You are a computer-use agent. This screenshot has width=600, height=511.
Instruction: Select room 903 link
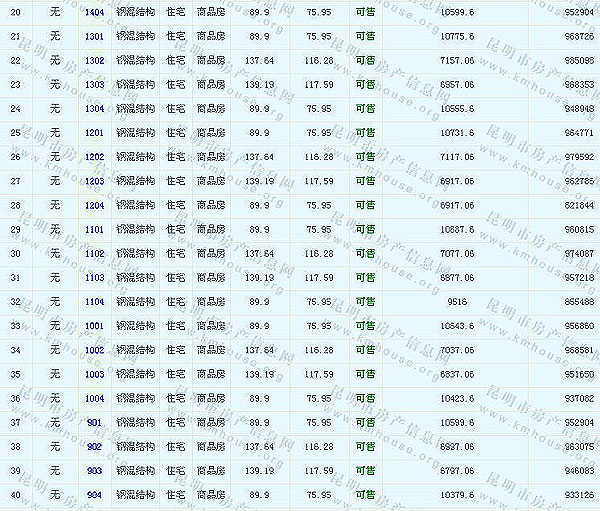pos(95,470)
